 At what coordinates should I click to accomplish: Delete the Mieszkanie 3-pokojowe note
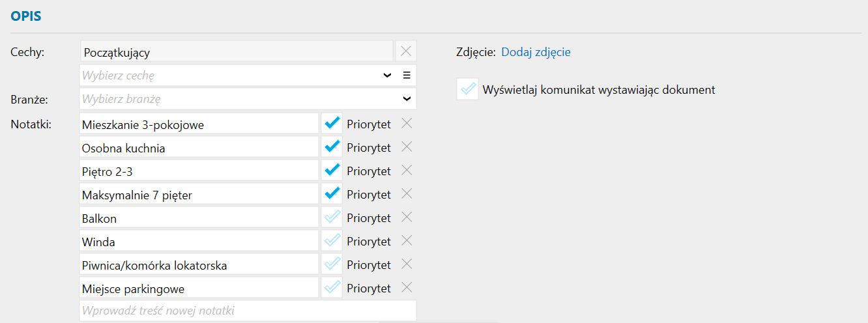pos(407,123)
